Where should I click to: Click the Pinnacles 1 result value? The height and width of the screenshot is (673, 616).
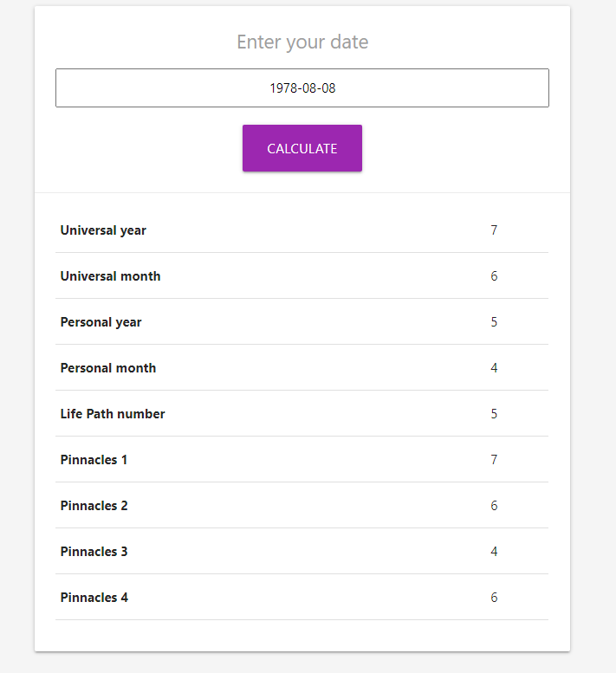coord(494,460)
